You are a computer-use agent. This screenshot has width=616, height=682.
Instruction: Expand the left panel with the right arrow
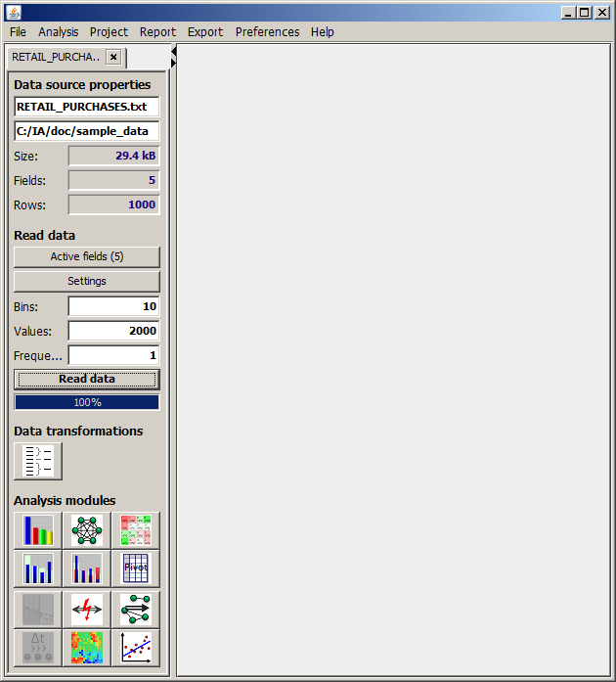pos(173,63)
